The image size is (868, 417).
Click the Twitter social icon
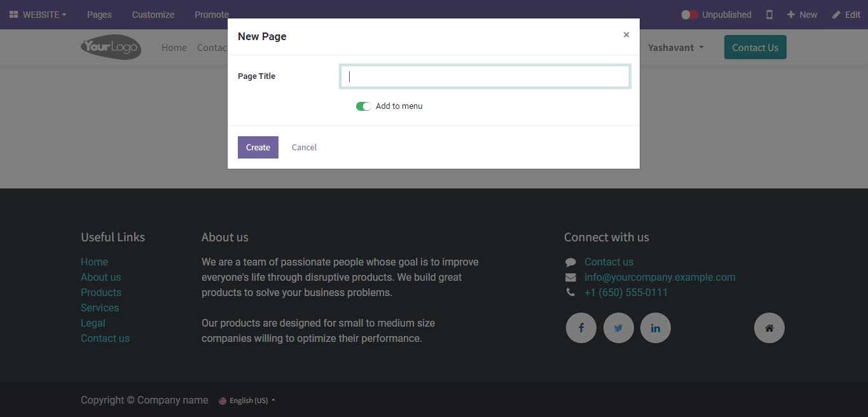click(x=618, y=328)
